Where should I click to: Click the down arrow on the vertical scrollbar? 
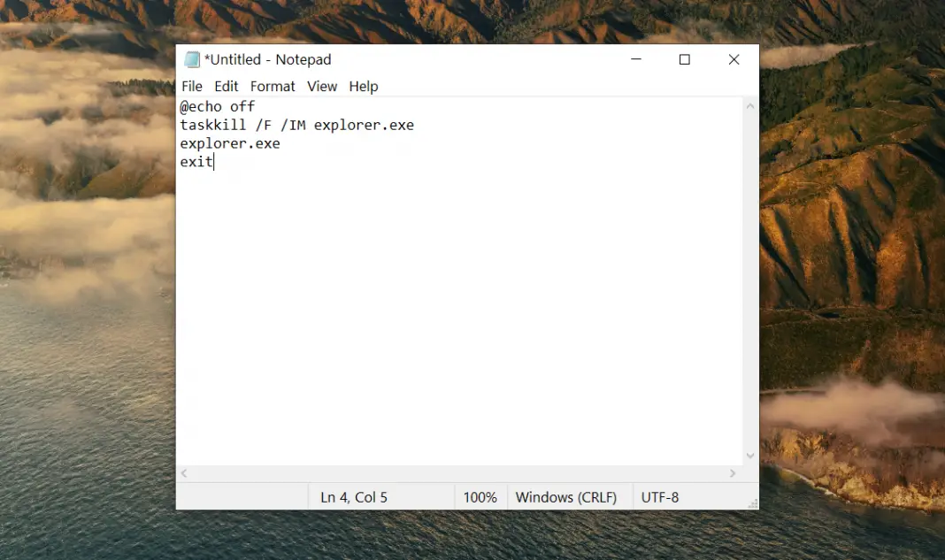750,456
